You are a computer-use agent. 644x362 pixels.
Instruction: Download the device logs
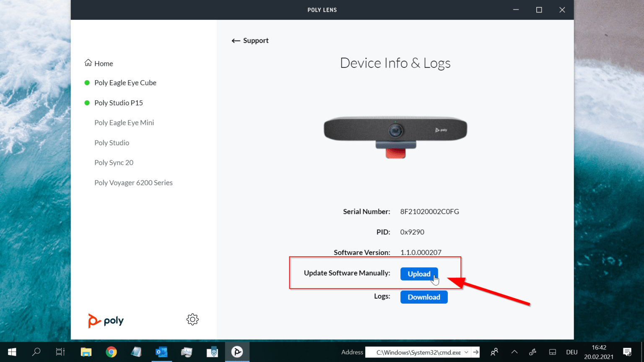pyautogui.click(x=424, y=297)
